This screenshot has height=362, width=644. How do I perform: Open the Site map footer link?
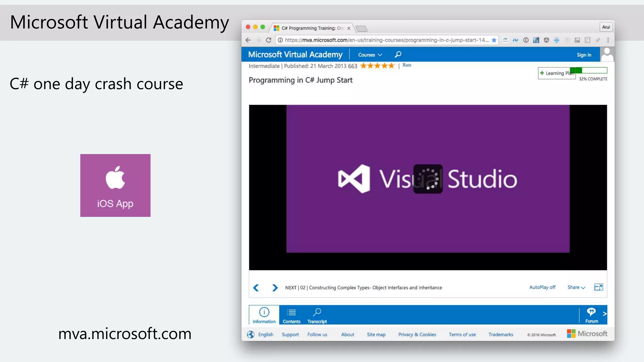tap(376, 335)
